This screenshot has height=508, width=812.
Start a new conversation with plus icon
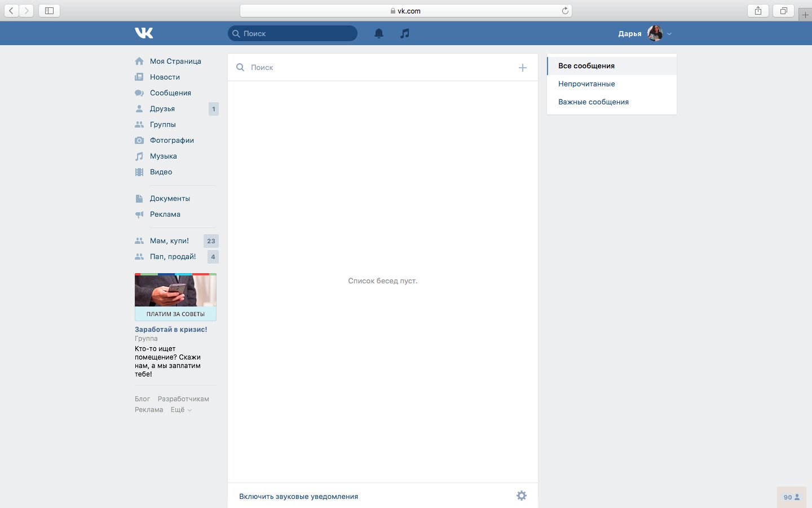pyautogui.click(x=523, y=68)
